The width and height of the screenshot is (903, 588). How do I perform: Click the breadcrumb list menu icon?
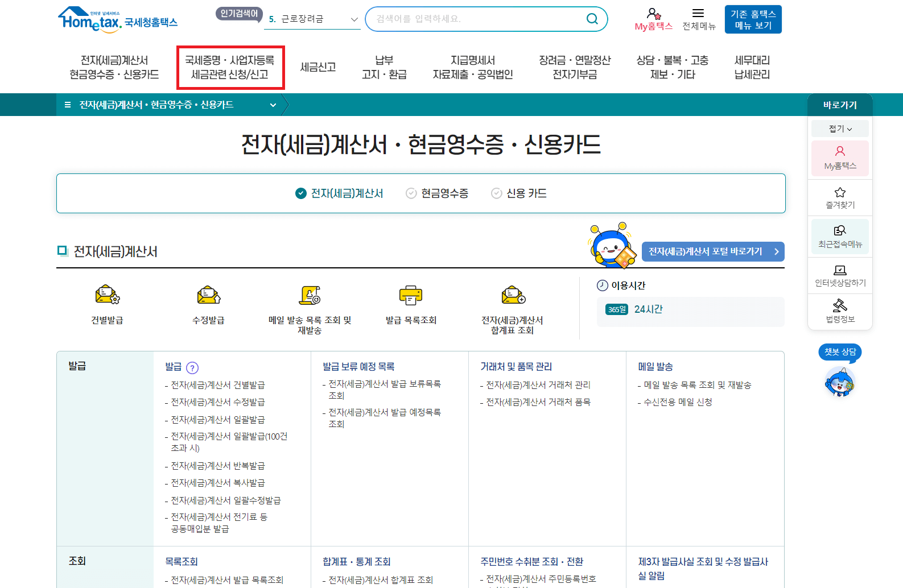coord(68,105)
